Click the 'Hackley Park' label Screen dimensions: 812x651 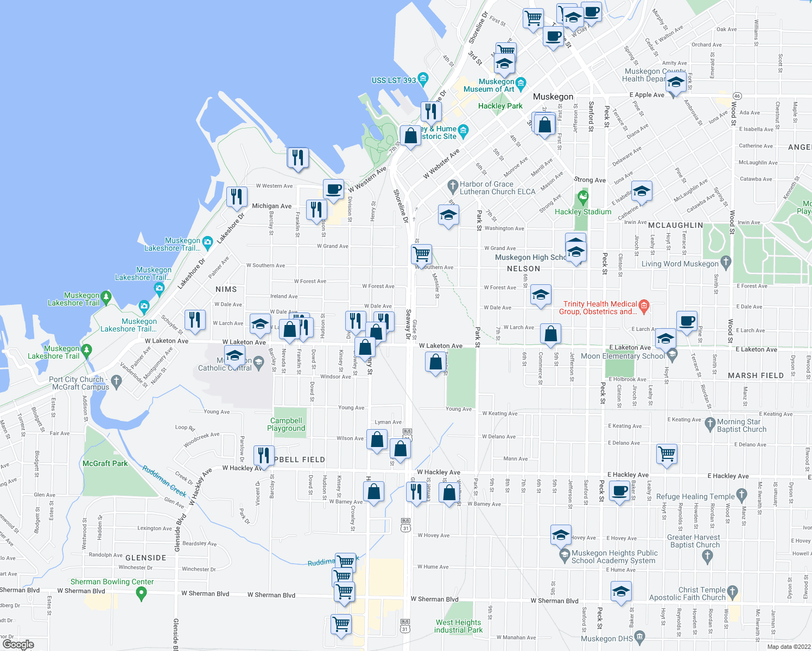coord(500,106)
